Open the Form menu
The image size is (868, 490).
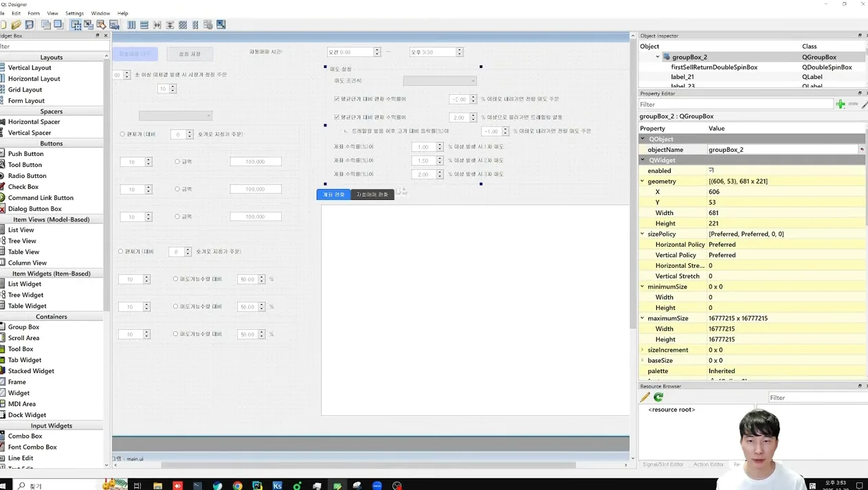[x=34, y=13]
